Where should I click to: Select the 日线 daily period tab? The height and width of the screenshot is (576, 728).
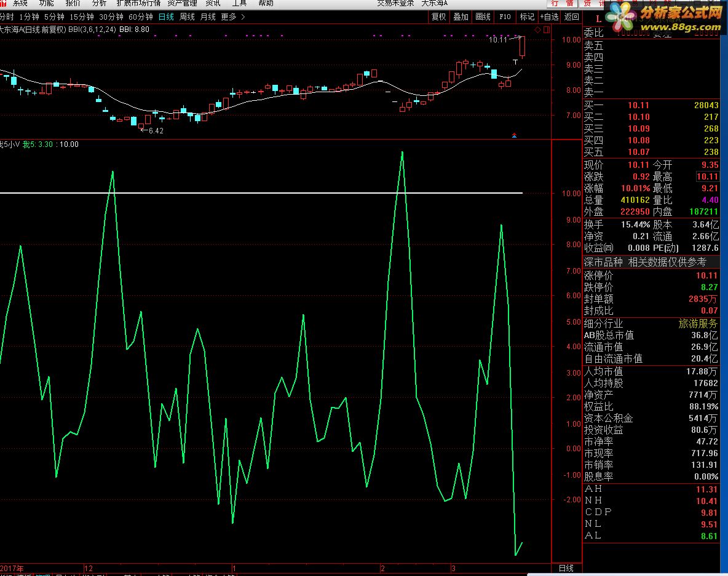[x=166, y=17]
